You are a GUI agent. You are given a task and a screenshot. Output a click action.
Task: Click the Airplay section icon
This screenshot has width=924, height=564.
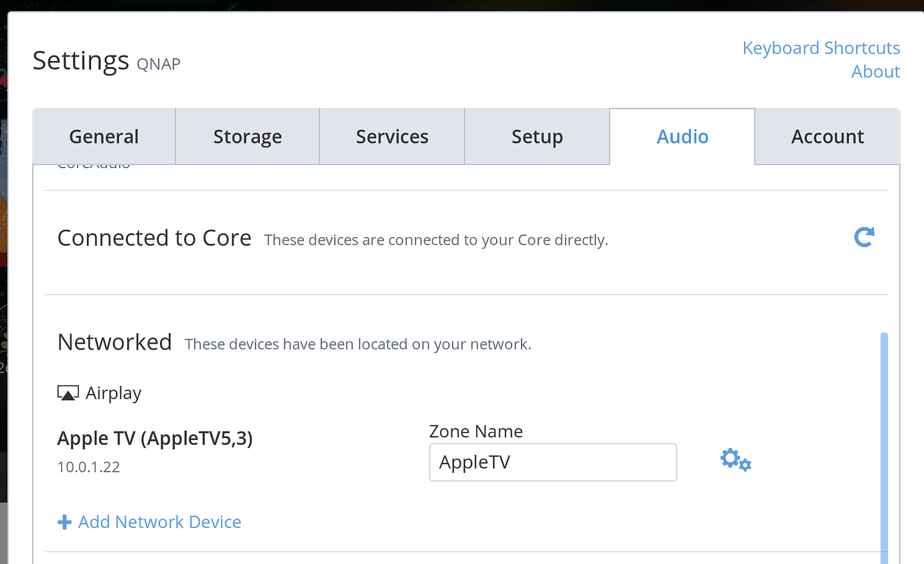(67, 393)
